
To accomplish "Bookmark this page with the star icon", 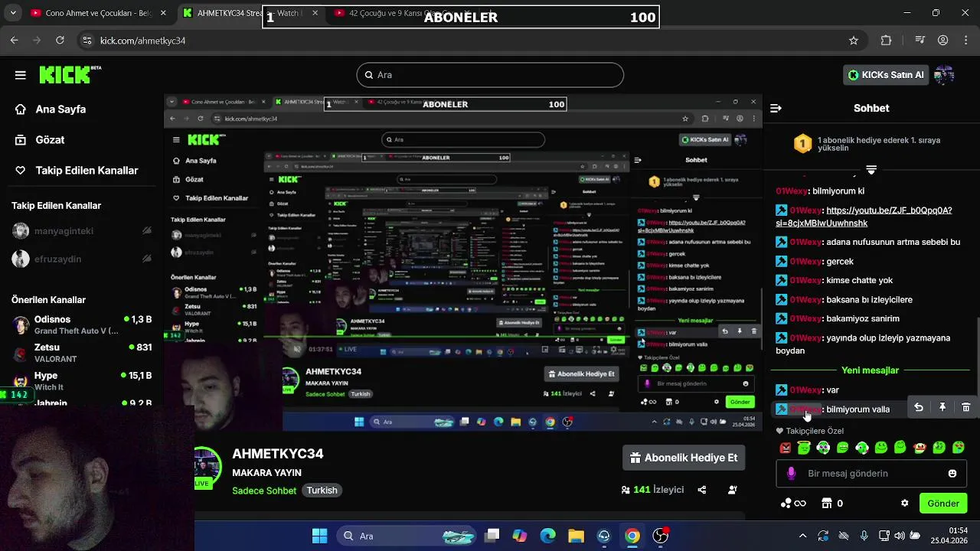I will [x=854, y=41].
